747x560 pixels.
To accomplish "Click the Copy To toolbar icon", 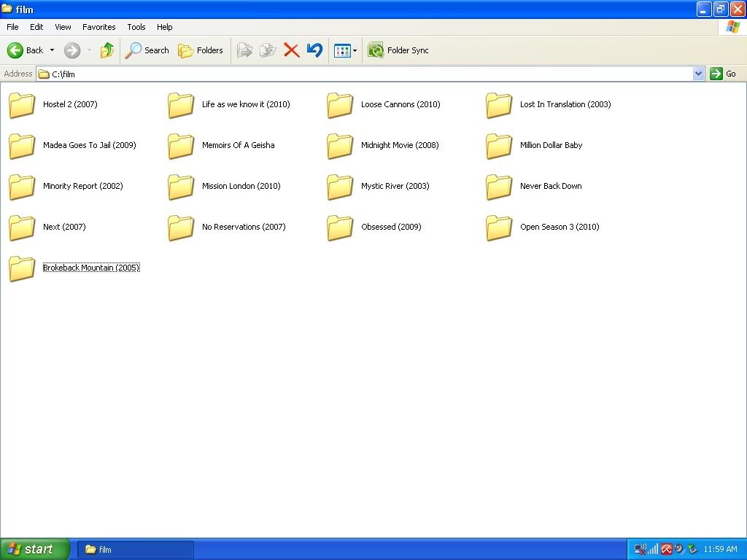I will click(268, 50).
